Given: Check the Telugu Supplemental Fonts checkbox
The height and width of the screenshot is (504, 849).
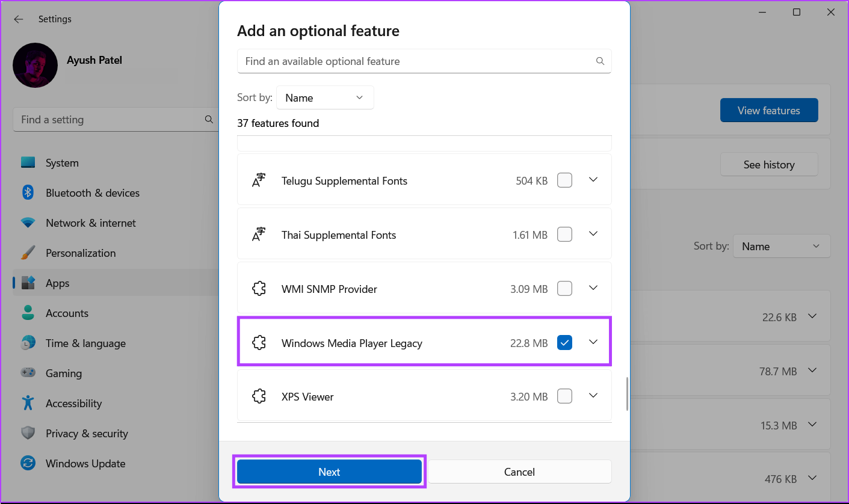Looking at the screenshot, I should (x=564, y=180).
